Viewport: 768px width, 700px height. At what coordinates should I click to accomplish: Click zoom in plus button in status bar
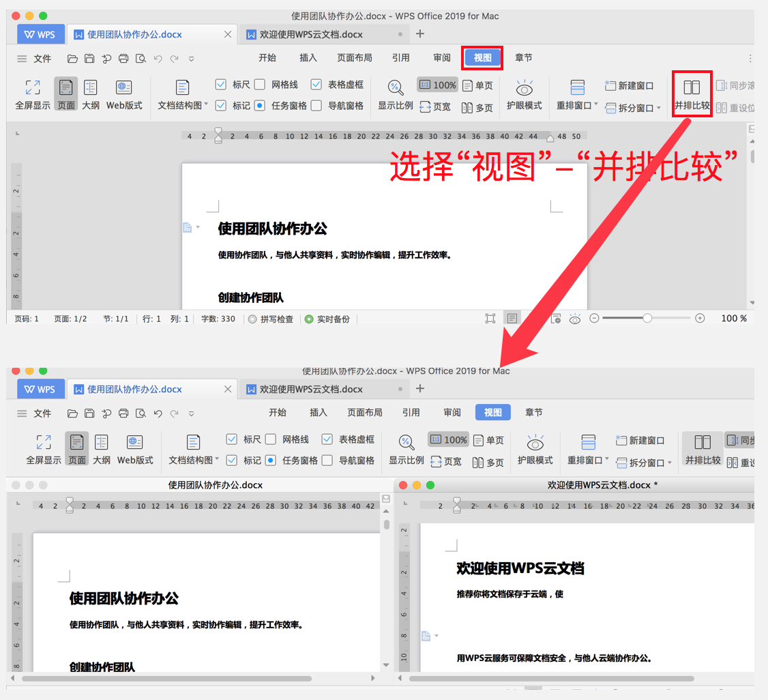coord(700,319)
